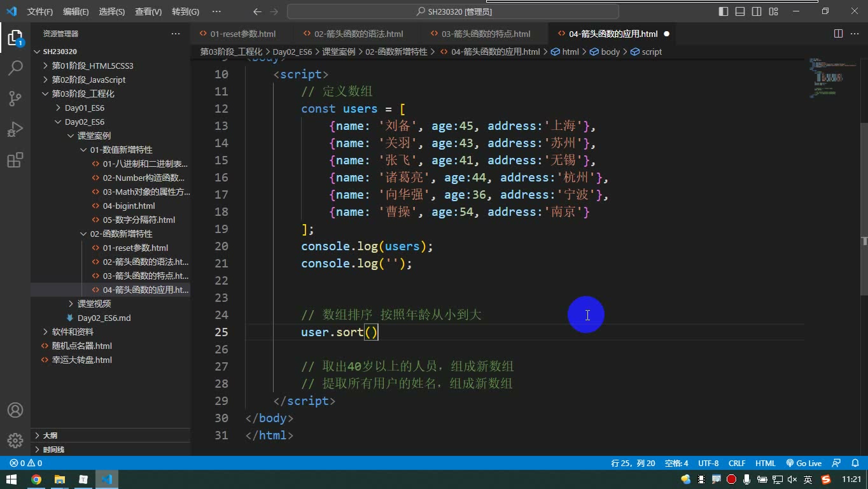Expand the 时间线 timeline section
The width and height of the screenshot is (868, 489).
[x=111, y=450]
